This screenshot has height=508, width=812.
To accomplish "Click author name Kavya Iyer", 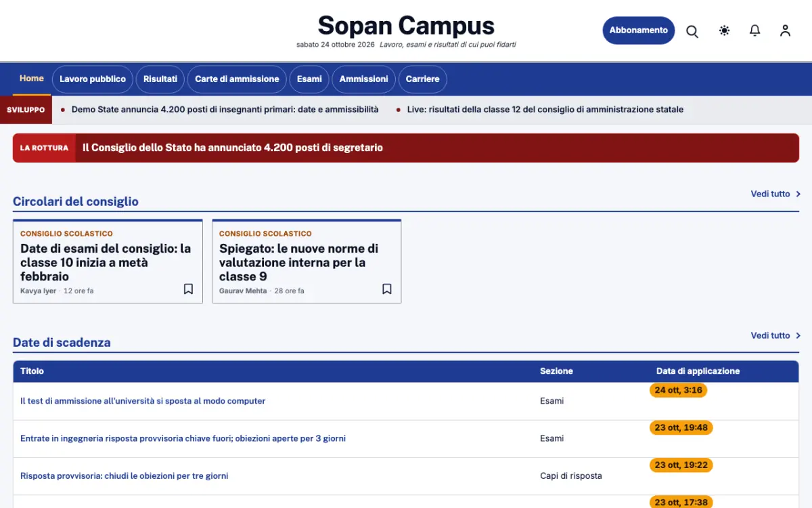I will pyautogui.click(x=38, y=291).
